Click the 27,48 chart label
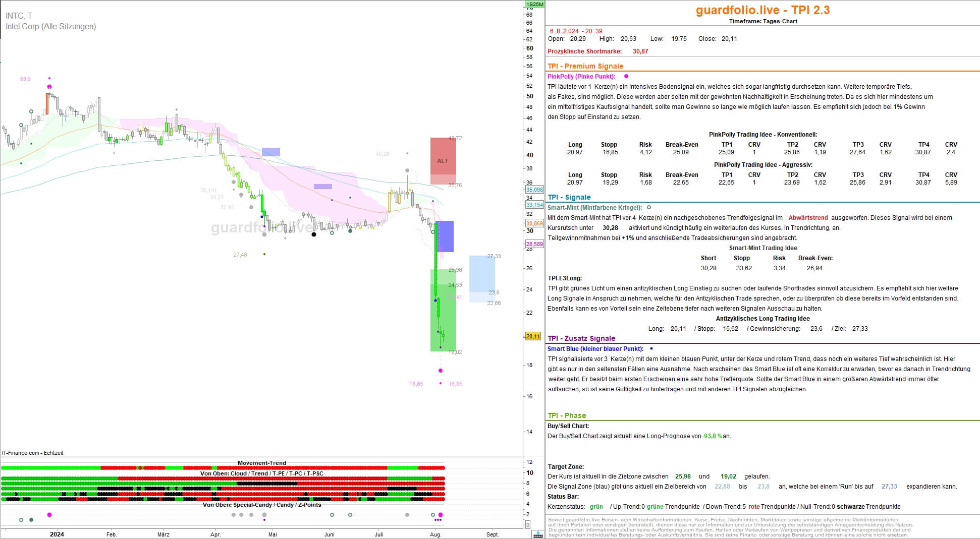Screen dimensions: 980x539 tap(240, 255)
